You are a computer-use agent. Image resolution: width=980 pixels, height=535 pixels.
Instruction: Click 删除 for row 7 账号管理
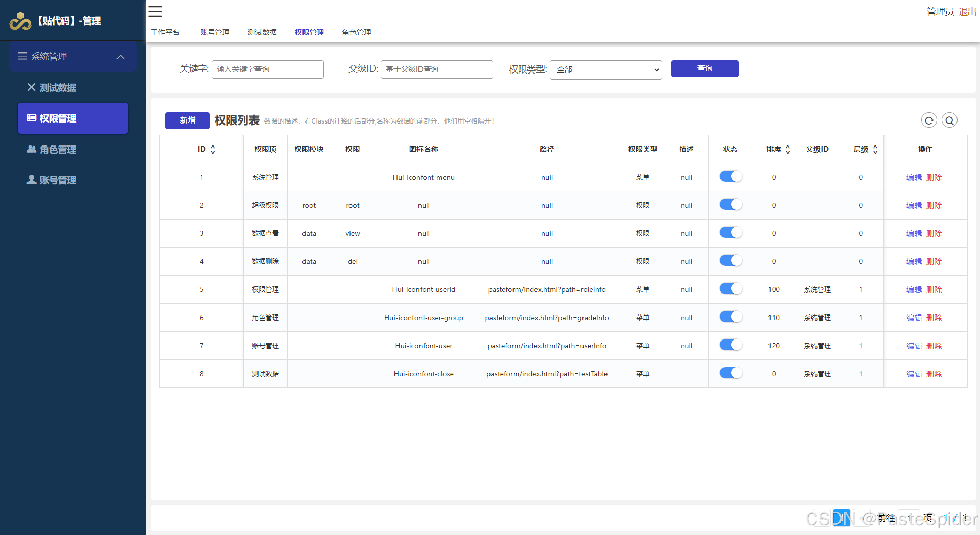pos(934,346)
